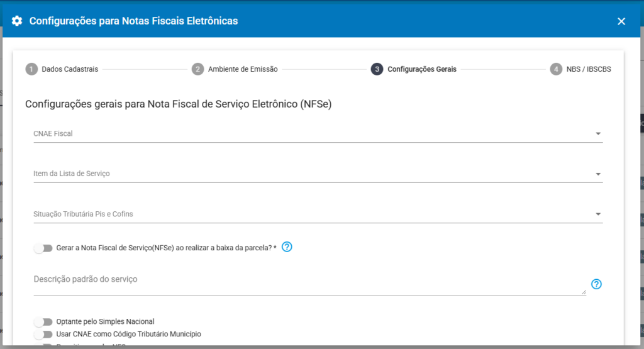This screenshot has height=349, width=644.
Task: Click help icon beside NFSe baixa toggle
Action: pos(287,247)
